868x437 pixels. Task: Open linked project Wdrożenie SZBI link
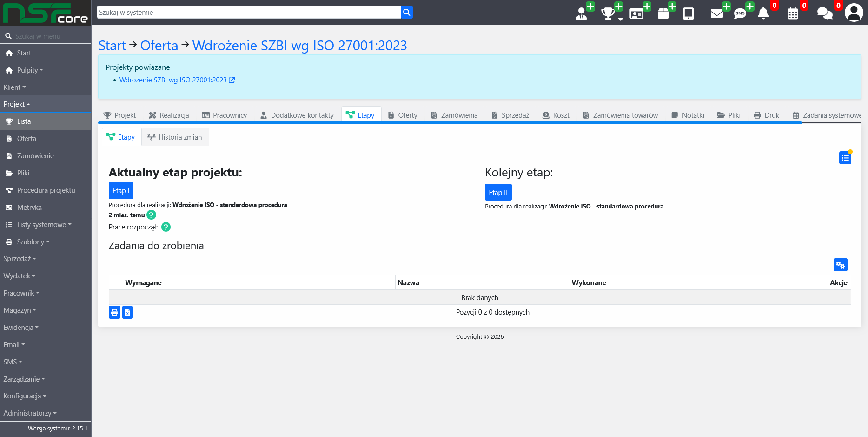point(177,80)
